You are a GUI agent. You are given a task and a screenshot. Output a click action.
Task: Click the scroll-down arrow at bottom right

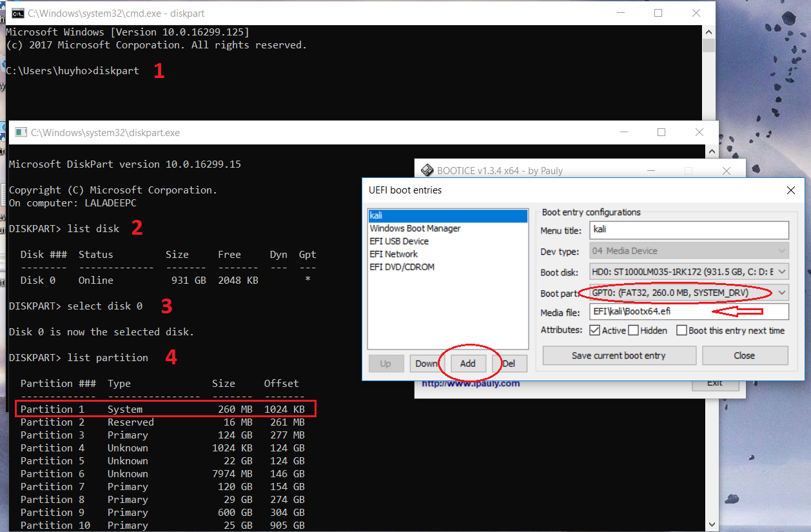click(711, 525)
